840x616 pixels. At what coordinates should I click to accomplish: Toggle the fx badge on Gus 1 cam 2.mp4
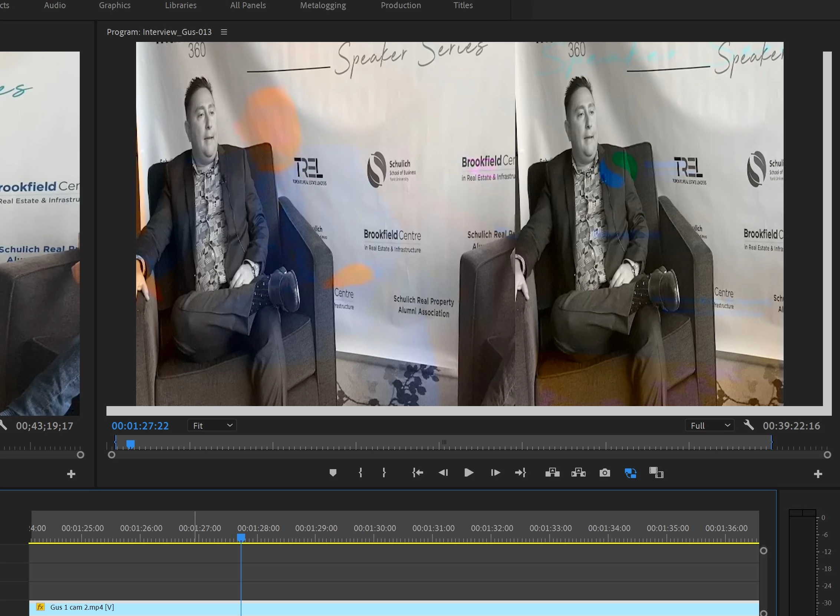(40, 607)
